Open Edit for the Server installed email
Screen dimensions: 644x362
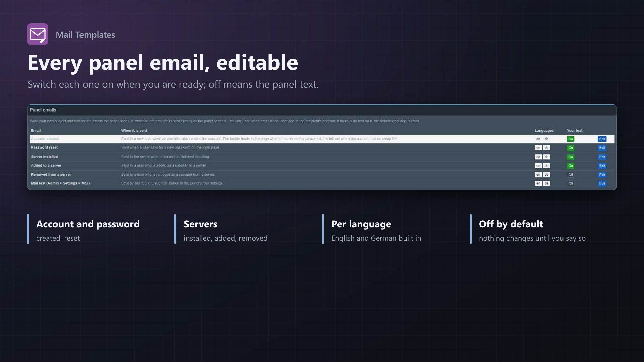point(602,157)
